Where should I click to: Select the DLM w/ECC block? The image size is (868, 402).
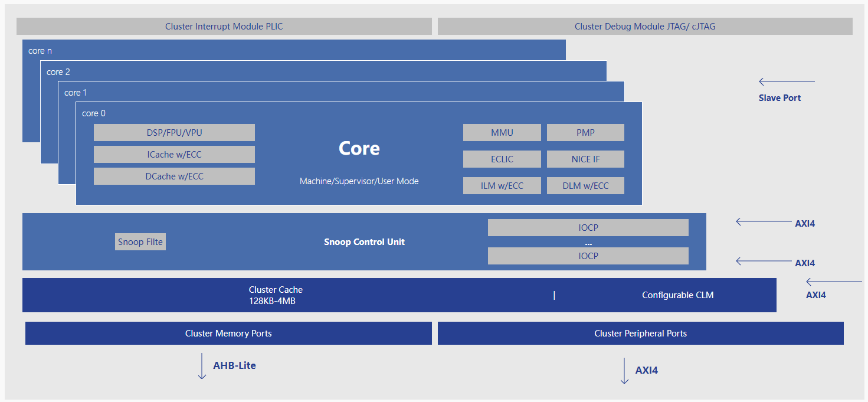tap(585, 185)
